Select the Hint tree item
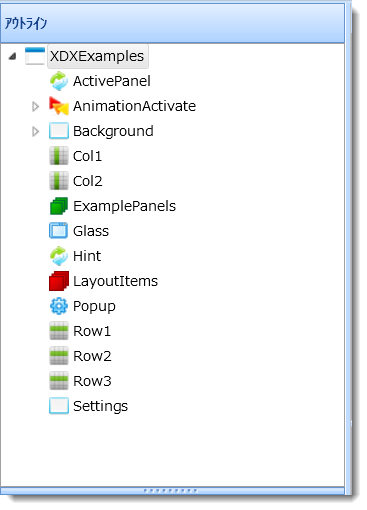This screenshot has height=510, width=367. [x=87, y=256]
